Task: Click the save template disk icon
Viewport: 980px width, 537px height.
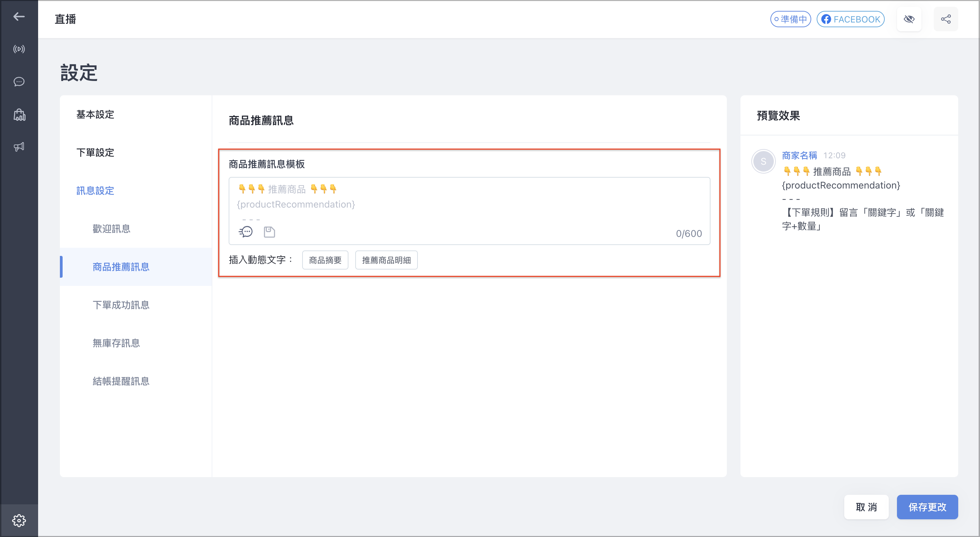Action: pos(269,232)
